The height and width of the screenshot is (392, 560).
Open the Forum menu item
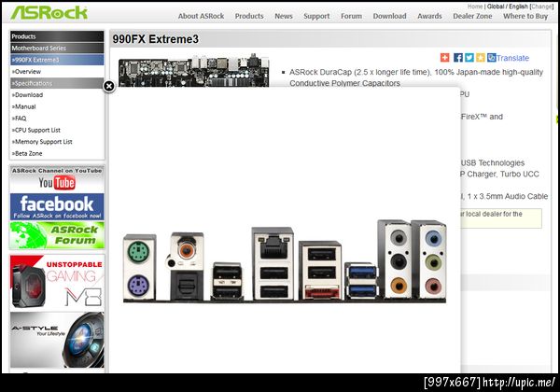(x=351, y=16)
